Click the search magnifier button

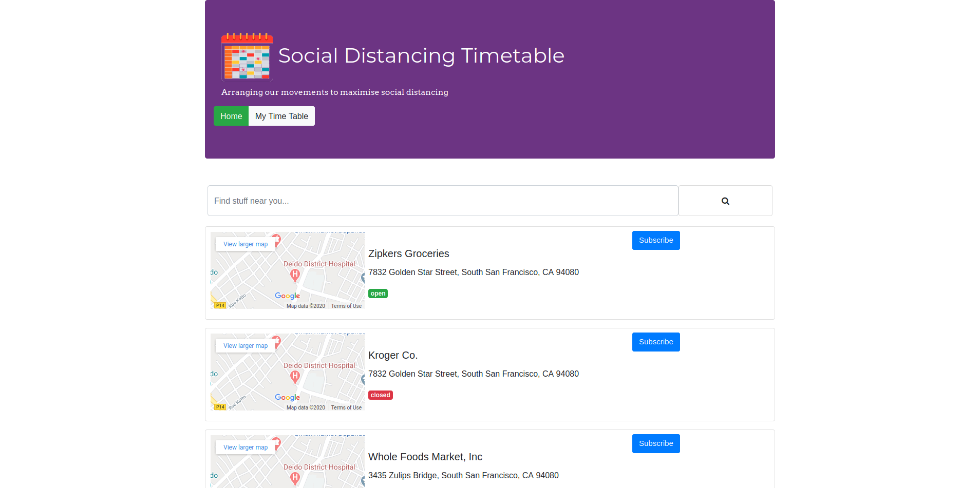pyautogui.click(x=725, y=201)
